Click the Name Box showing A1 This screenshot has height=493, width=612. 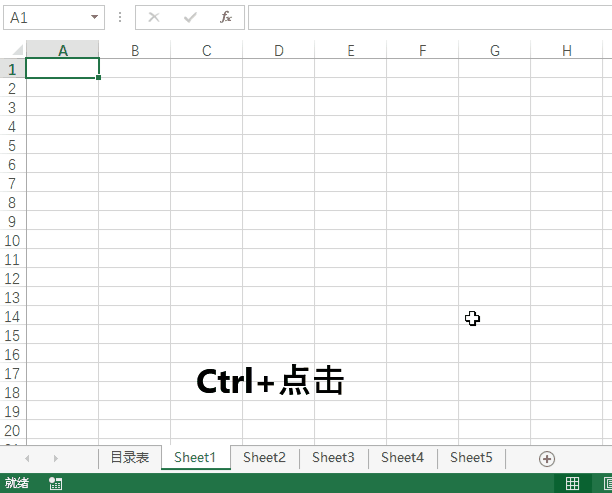(x=45, y=18)
